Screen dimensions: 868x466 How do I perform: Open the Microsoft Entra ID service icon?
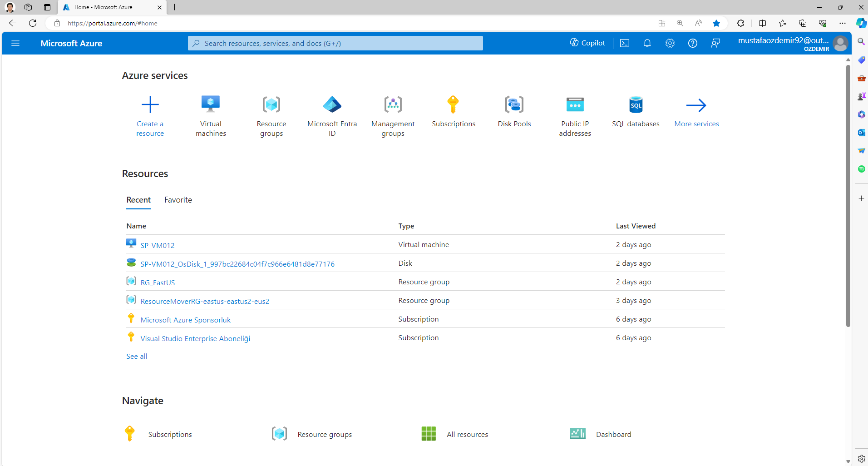(x=332, y=104)
